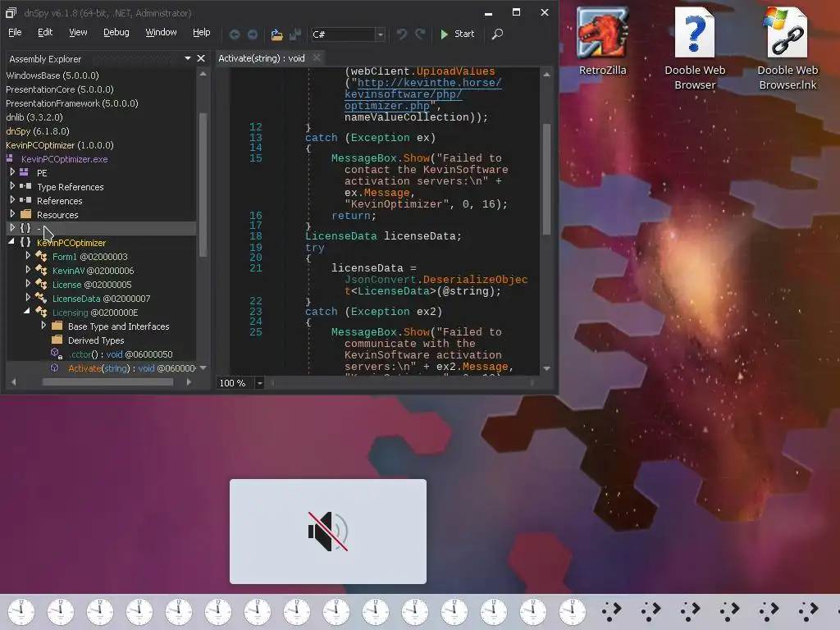Open the Window menu

161,32
